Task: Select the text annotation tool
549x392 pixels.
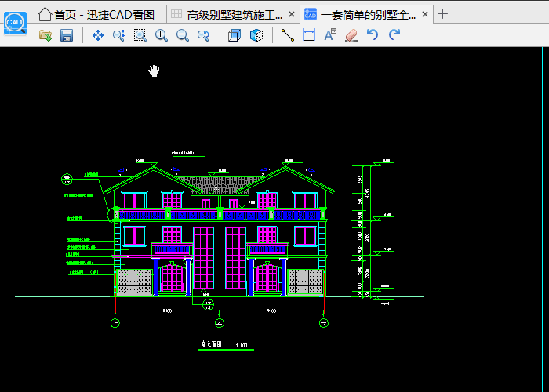Action: (330, 35)
